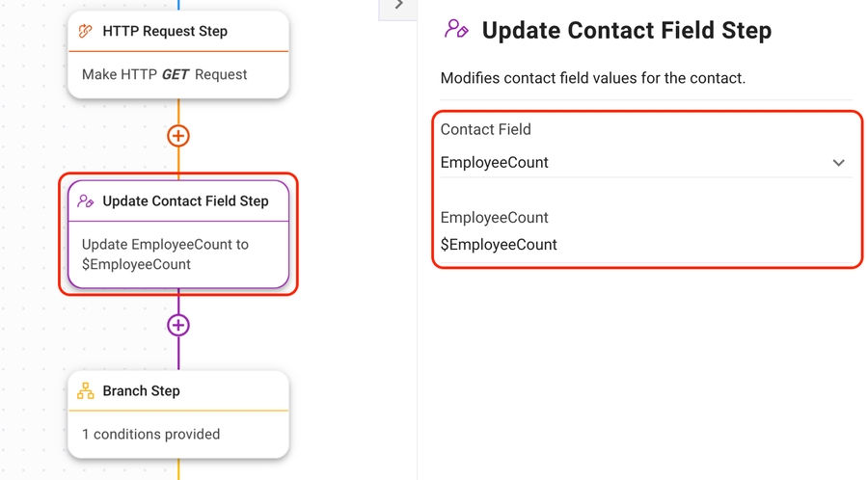
Task: Click the contact edit icon in the panel header
Action: point(456,30)
